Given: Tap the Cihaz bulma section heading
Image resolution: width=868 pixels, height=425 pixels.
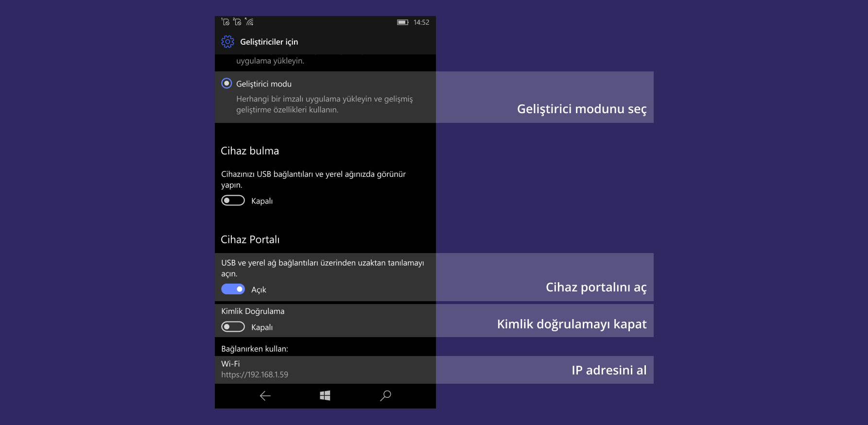Looking at the screenshot, I should (x=250, y=151).
